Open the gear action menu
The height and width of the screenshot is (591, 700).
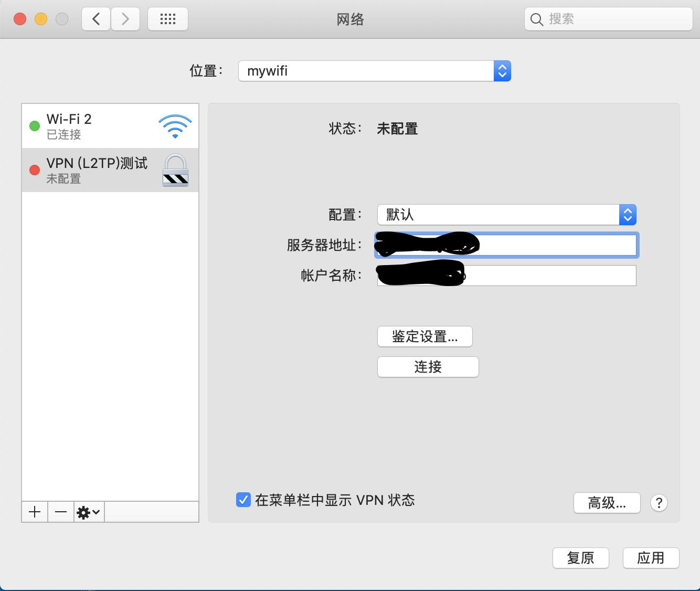coord(89,512)
